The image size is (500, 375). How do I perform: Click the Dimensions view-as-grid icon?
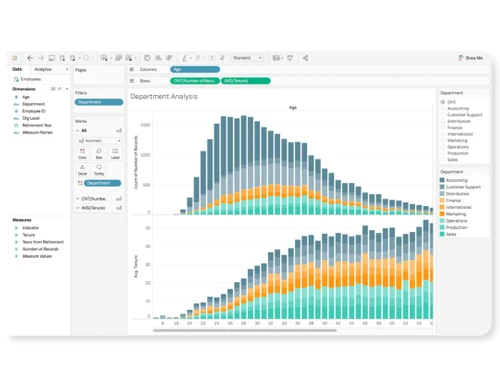(53, 89)
